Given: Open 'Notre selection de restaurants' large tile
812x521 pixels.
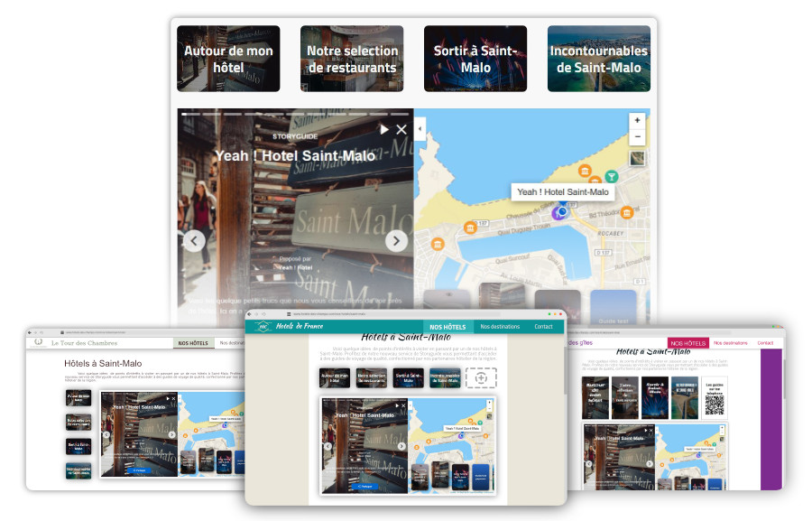Looking at the screenshot, I should click(352, 59).
